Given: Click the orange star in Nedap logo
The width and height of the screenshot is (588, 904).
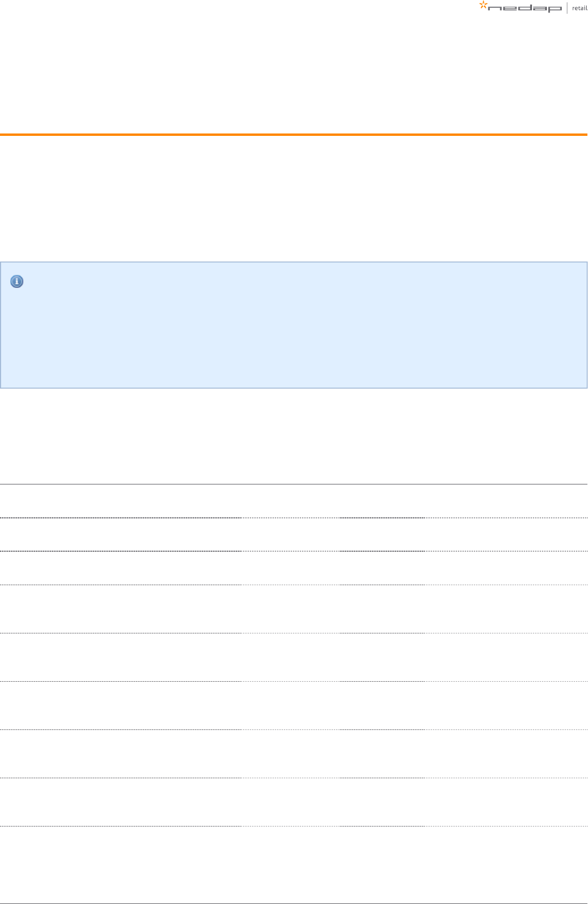Looking at the screenshot, I should click(483, 5).
